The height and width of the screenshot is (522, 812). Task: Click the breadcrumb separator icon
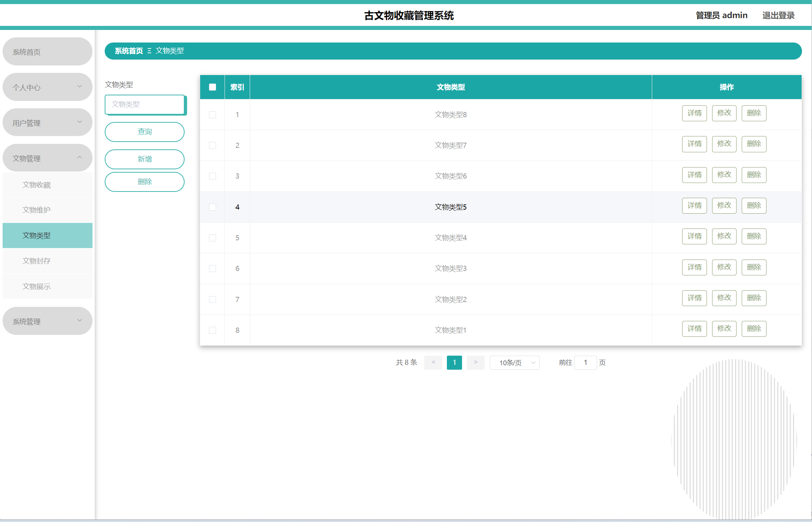click(x=149, y=51)
